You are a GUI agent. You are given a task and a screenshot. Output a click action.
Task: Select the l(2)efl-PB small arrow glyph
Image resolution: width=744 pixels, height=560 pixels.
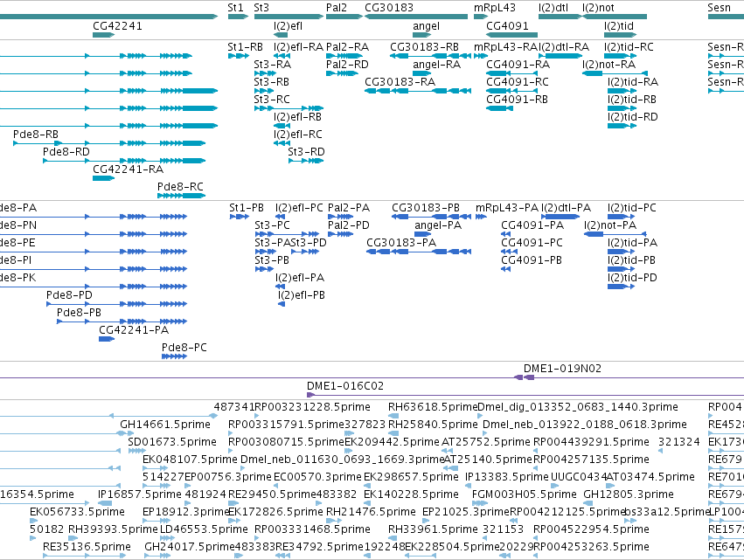click(x=282, y=304)
